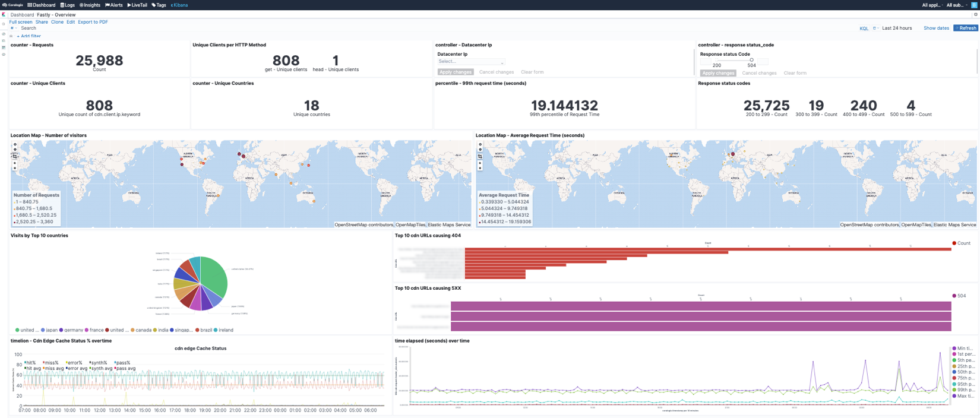
Task: Open the Logs menu item
Action: click(x=67, y=5)
